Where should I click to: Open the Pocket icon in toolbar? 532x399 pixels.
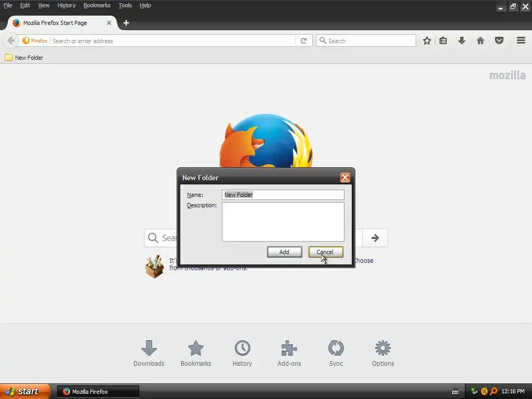pyautogui.click(x=499, y=41)
